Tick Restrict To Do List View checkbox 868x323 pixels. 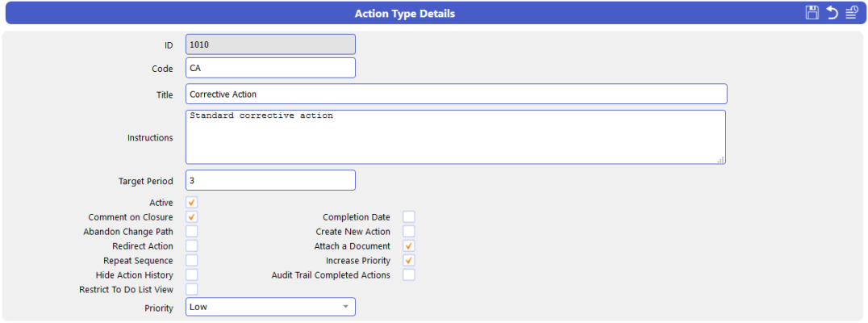(191, 289)
